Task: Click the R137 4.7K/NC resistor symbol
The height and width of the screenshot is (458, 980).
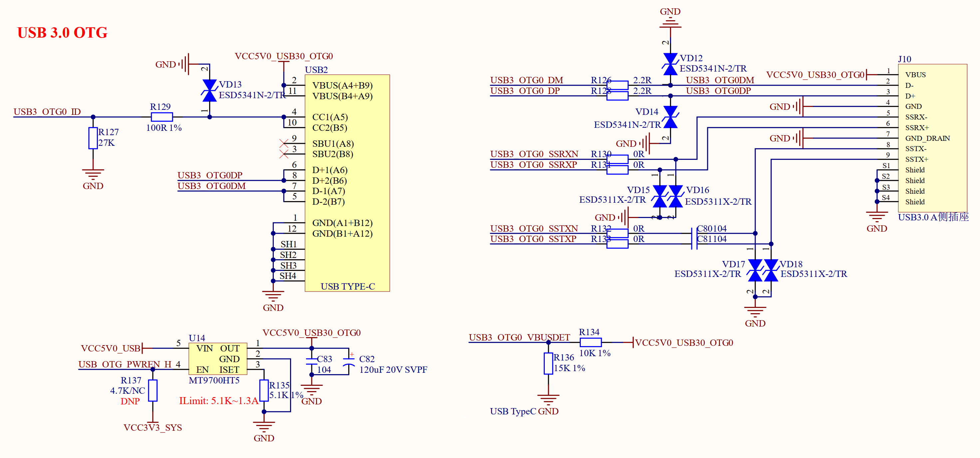Action: point(153,390)
